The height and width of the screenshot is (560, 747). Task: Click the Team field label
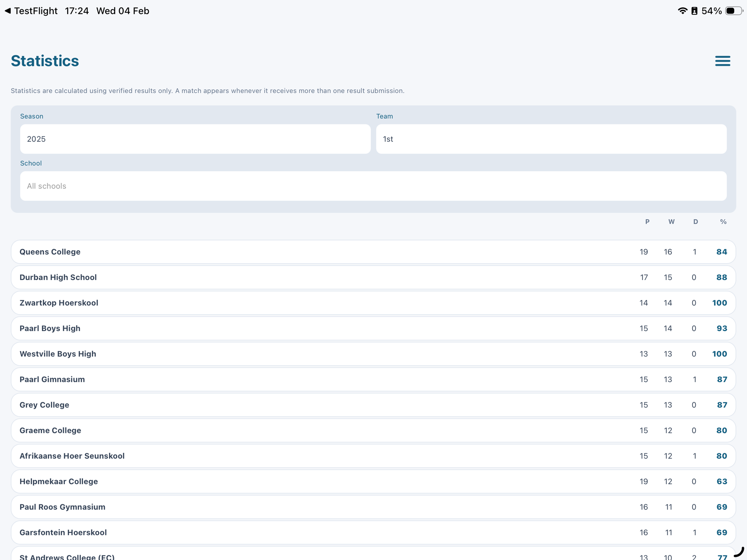(384, 116)
